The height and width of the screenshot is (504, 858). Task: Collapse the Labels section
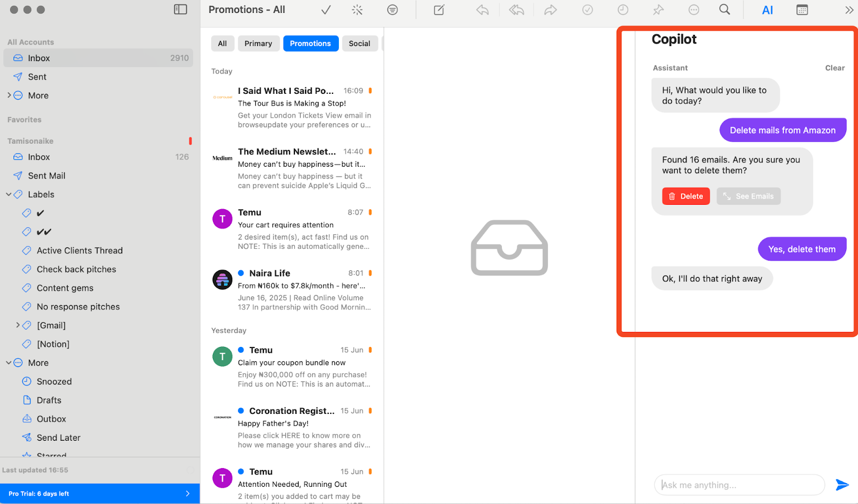9,195
